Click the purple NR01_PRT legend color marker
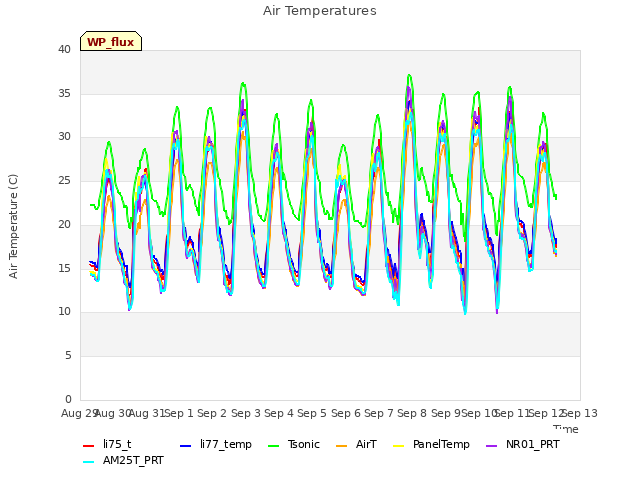The width and height of the screenshot is (640, 480). pyautogui.click(x=492, y=446)
